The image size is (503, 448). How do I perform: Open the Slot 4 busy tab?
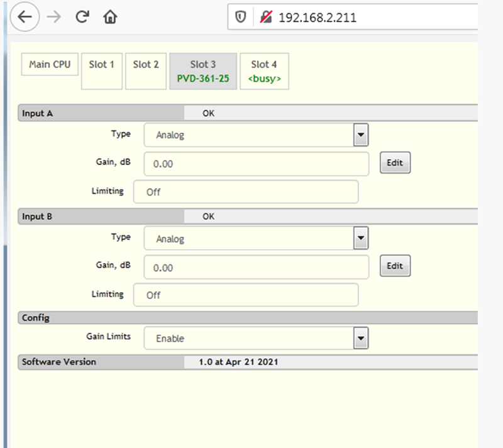(264, 71)
